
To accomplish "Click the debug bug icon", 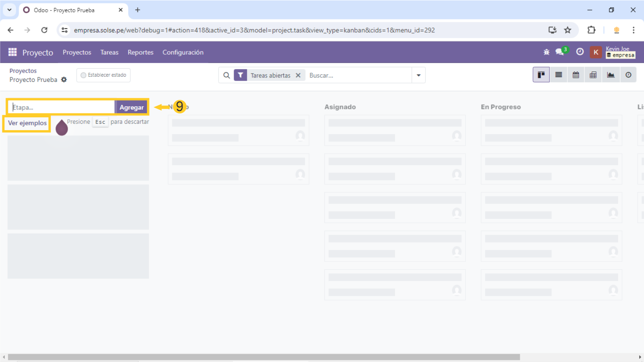I will click(547, 52).
